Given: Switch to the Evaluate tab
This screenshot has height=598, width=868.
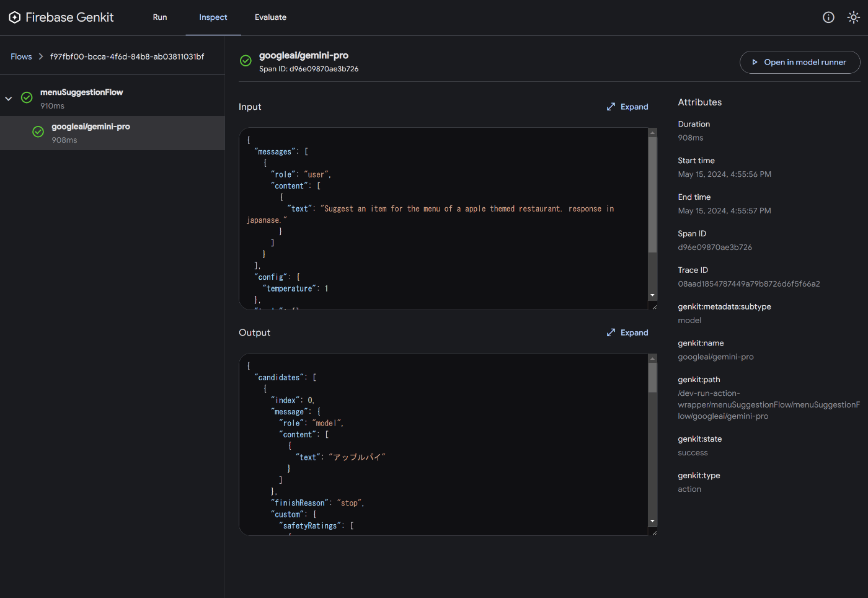Looking at the screenshot, I should point(270,17).
